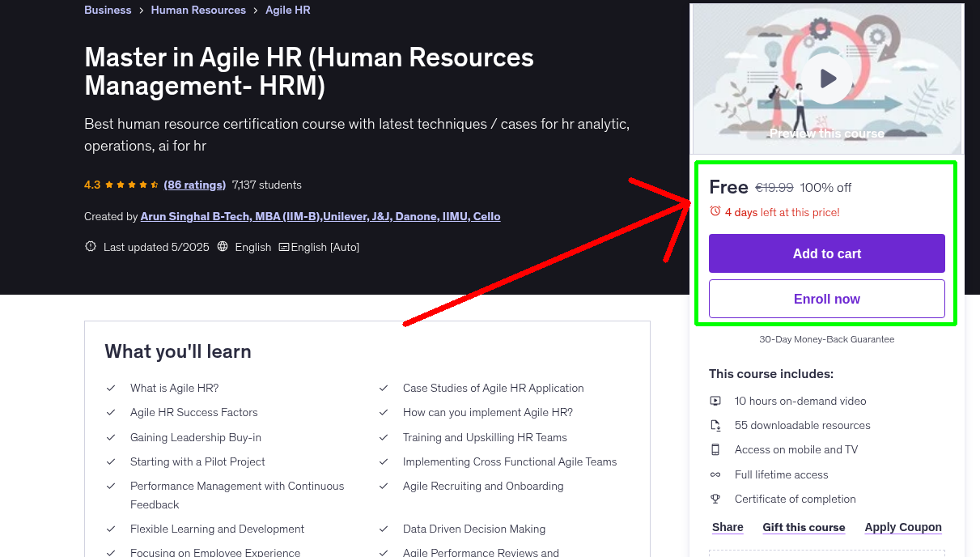The image size is (980, 557).
Task: Open the 86 ratings link
Action: [194, 185]
